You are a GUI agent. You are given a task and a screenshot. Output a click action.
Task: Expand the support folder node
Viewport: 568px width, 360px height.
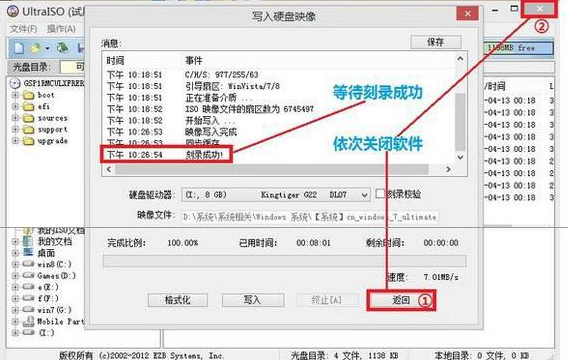click(15, 129)
